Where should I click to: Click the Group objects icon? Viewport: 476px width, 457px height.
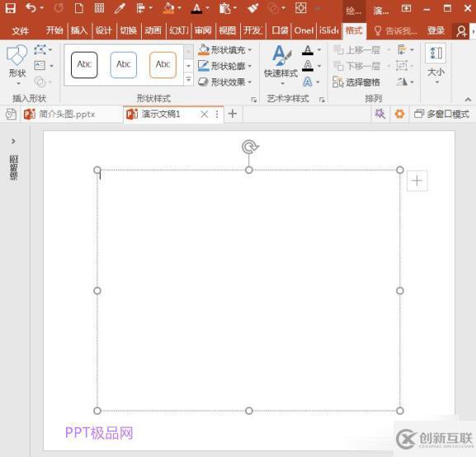coord(402,66)
